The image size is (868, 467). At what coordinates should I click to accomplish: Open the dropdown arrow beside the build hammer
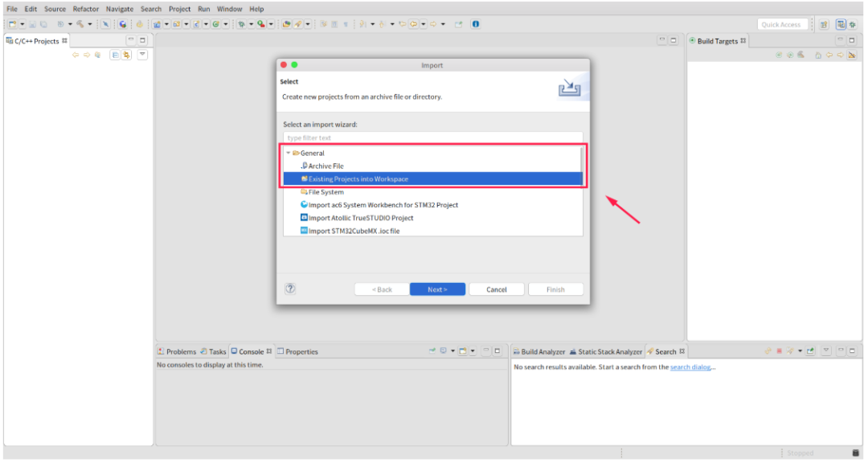(90, 24)
